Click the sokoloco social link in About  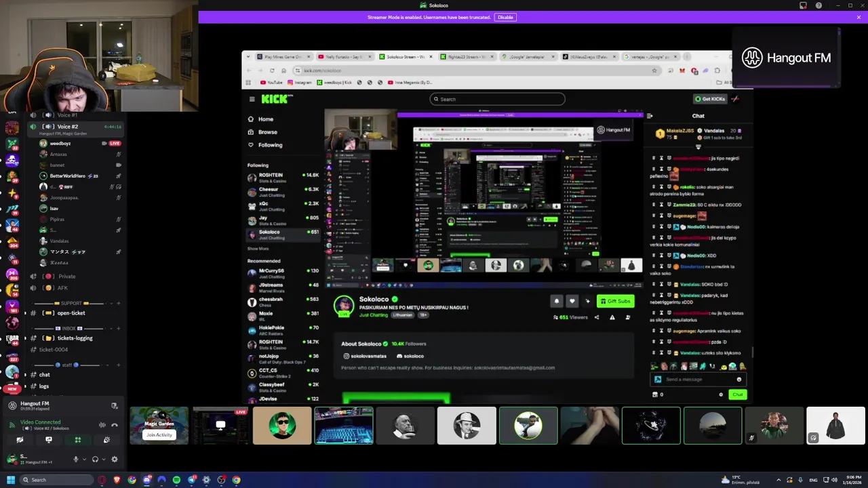coord(410,356)
